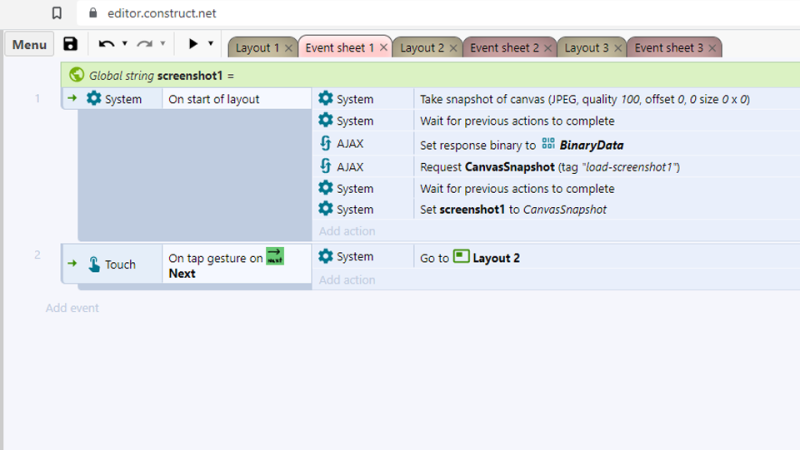This screenshot has width=800, height=450.
Task: Expand the preview options dropdown arrow
Action: coord(210,44)
